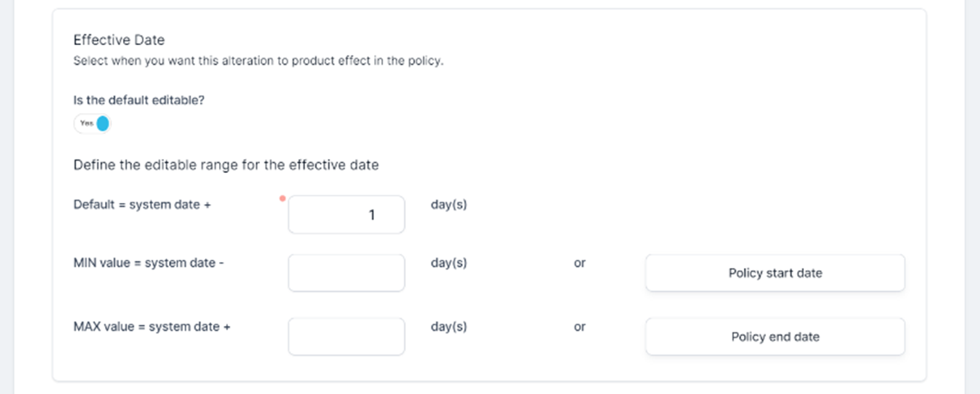This screenshot has width=980, height=394.
Task: Click 'or' beside Policy start date
Action: coord(580,264)
